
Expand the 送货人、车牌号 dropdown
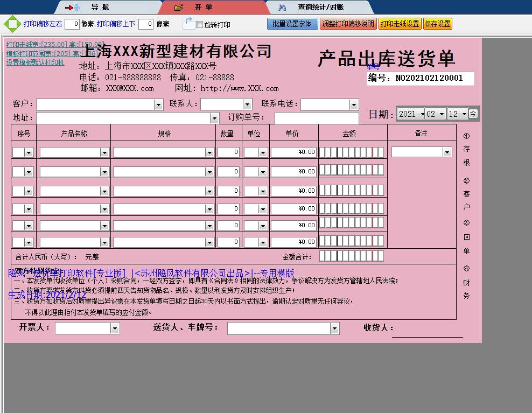click(x=334, y=328)
